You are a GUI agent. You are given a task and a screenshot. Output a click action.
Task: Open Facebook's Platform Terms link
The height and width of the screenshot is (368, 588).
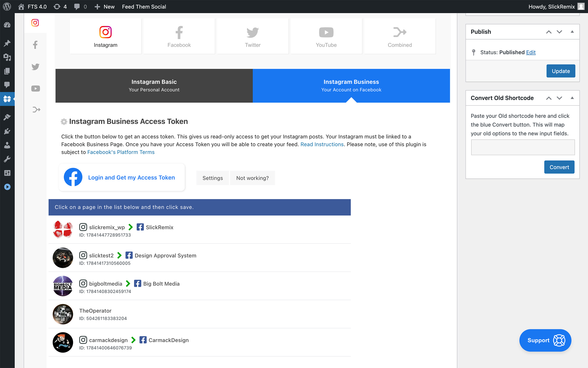[x=121, y=152]
